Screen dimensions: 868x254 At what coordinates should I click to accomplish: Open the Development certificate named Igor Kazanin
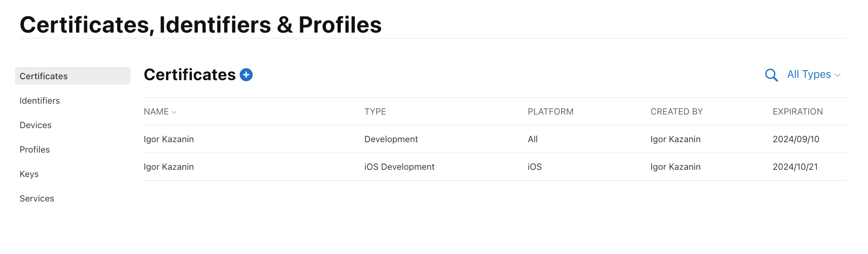(x=169, y=139)
